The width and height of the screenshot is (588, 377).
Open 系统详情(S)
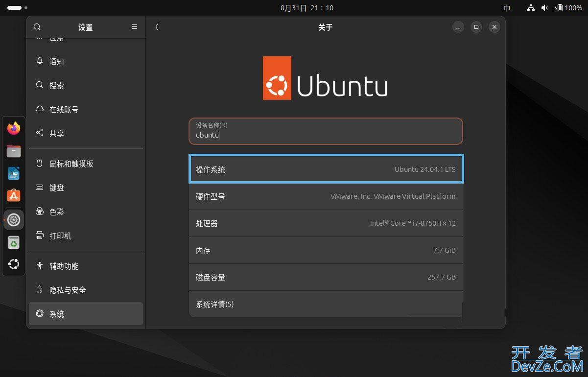tap(326, 304)
